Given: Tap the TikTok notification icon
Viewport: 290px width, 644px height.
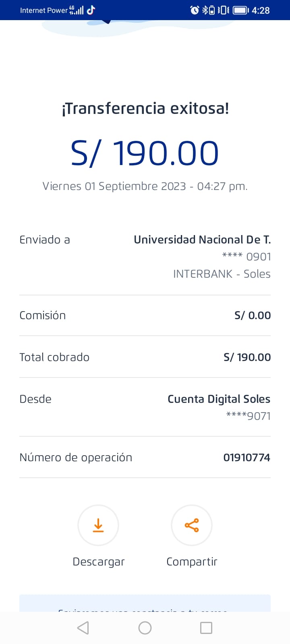Looking at the screenshot, I should [x=91, y=10].
